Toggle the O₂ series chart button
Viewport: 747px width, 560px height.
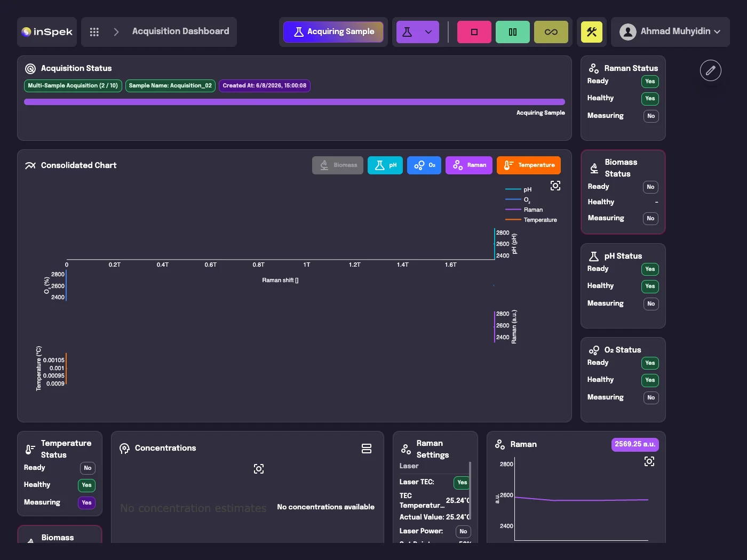(424, 165)
